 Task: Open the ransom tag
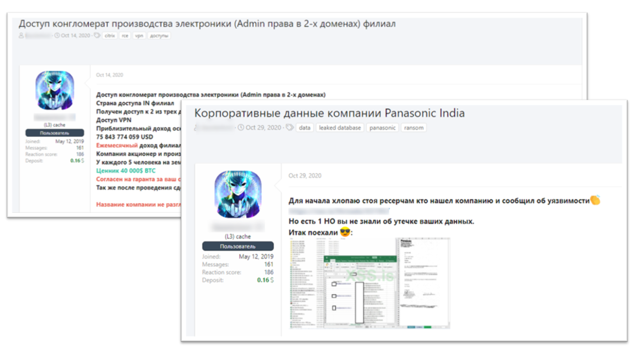click(414, 128)
